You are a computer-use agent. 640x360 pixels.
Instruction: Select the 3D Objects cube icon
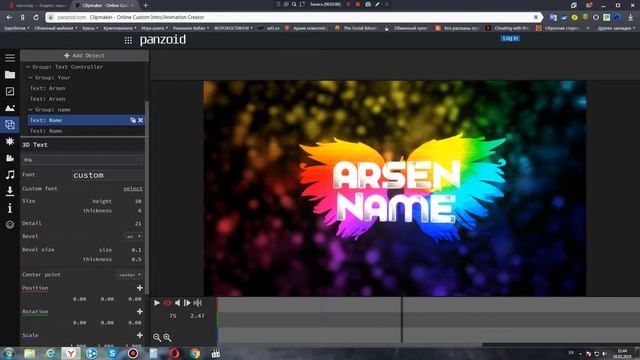10,124
